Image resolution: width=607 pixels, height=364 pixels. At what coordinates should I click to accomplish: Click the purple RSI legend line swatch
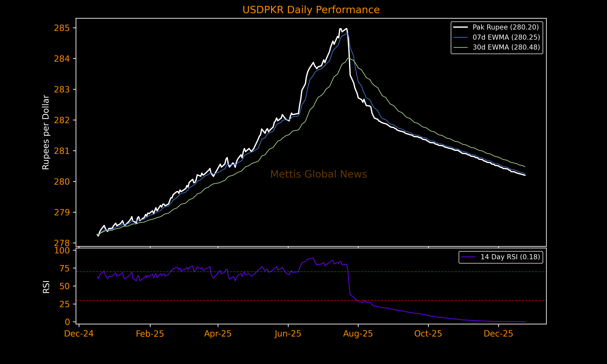[x=468, y=257]
